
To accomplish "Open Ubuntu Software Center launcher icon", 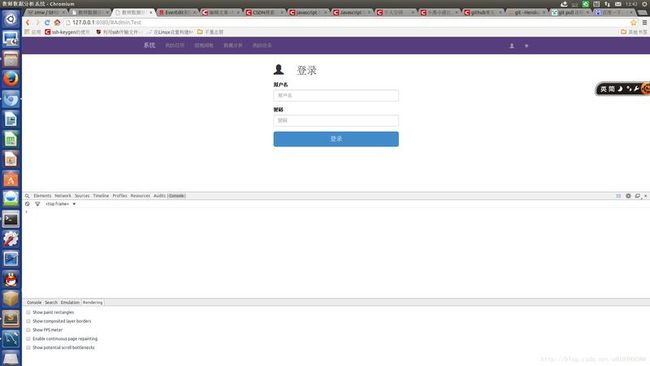I will click(x=11, y=179).
